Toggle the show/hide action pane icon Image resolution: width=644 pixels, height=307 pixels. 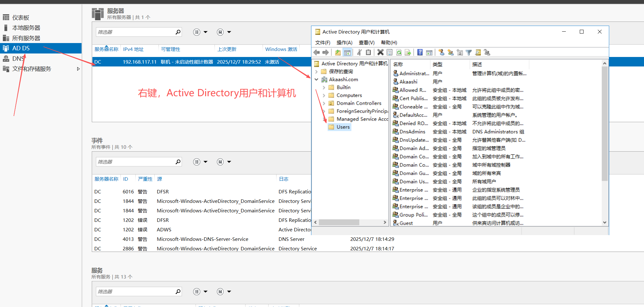(x=429, y=53)
